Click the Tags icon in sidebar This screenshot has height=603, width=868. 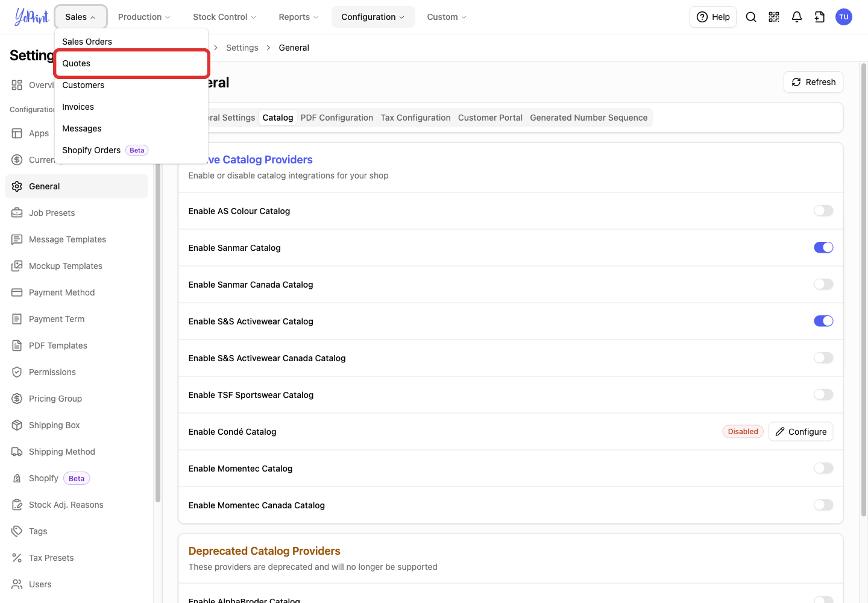tap(17, 531)
